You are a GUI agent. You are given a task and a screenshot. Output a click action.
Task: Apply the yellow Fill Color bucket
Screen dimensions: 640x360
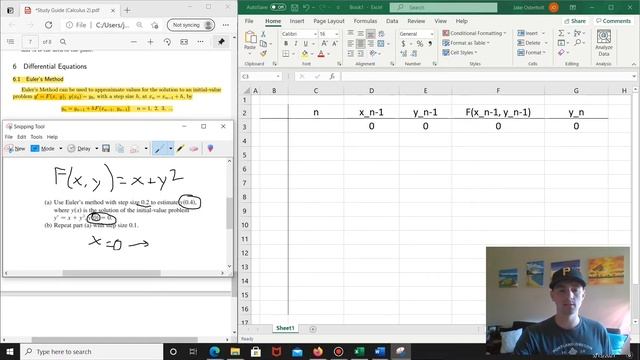304,53
